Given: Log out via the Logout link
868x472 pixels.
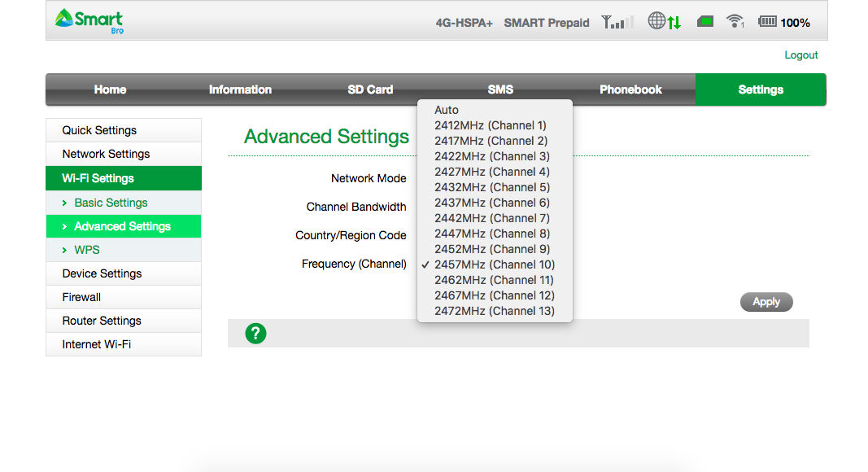Looking at the screenshot, I should click(x=800, y=55).
